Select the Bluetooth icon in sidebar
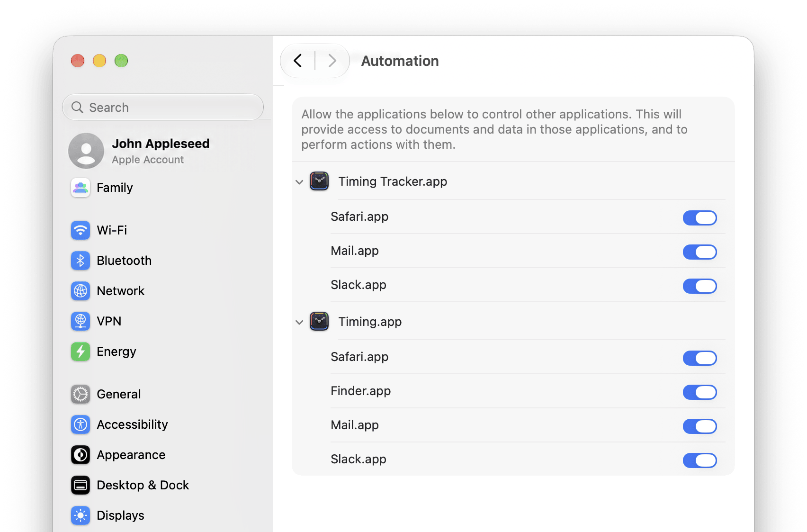This screenshot has width=807, height=532. click(x=81, y=261)
